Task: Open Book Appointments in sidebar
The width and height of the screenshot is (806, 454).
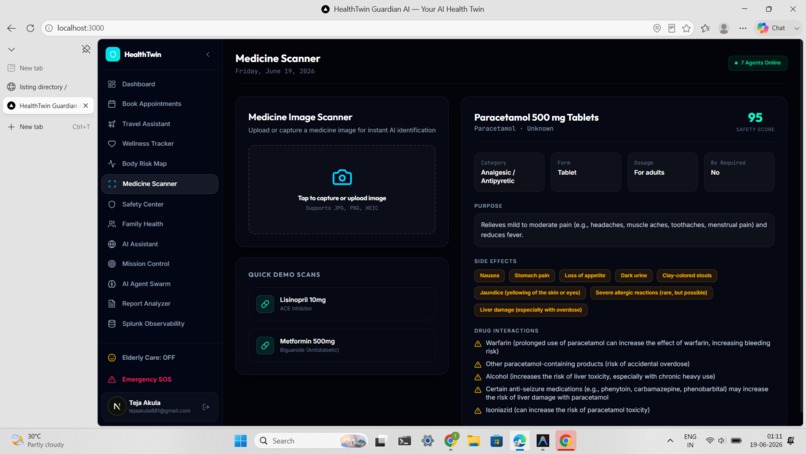Action: click(160, 104)
